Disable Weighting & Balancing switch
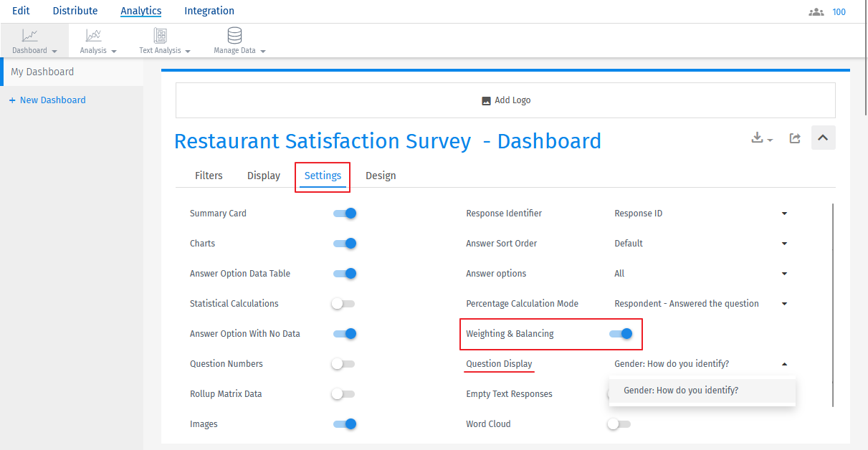Image resolution: width=868 pixels, height=450 pixels. pos(621,334)
